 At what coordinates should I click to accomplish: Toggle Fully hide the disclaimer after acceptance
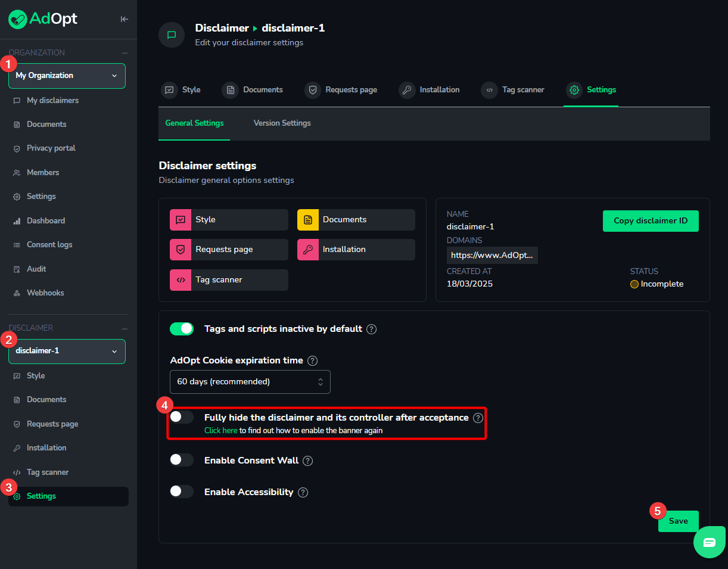click(x=182, y=417)
